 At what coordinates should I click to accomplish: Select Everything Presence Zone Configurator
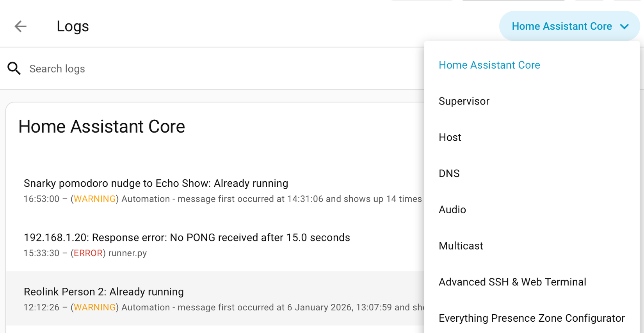(x=531, y=318)
